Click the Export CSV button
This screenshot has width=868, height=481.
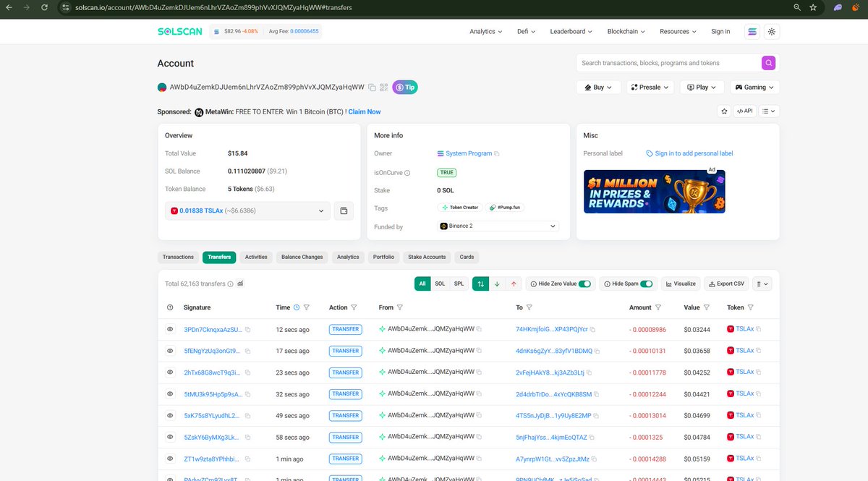726,284
